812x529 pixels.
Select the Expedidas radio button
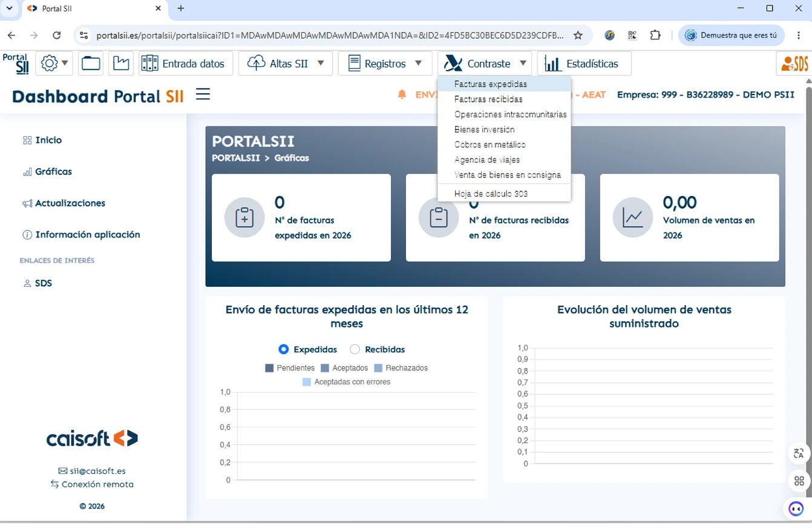(283, 349)
